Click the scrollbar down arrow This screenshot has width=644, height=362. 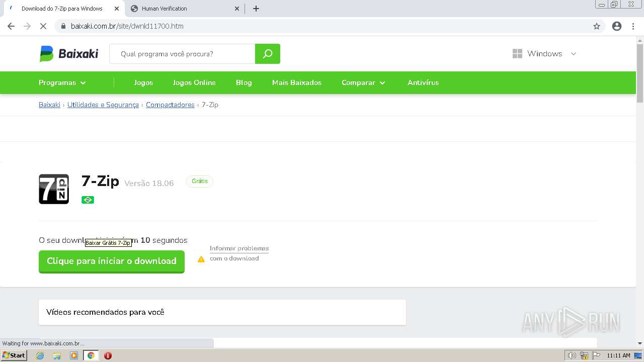click(640, 343)
